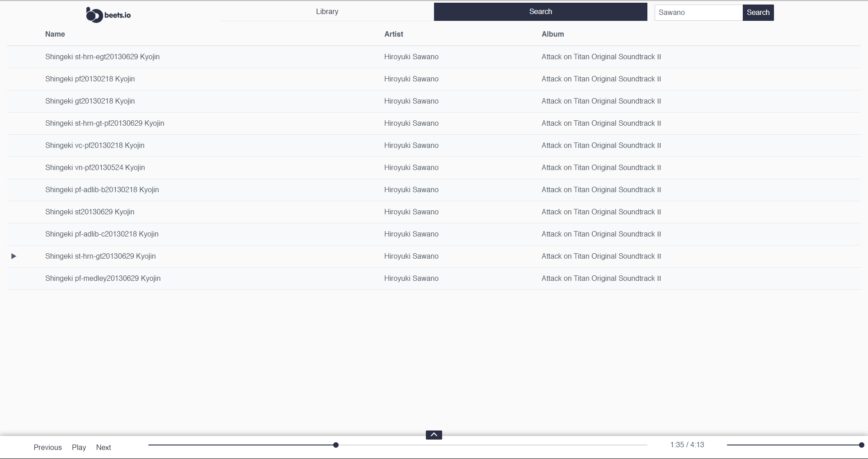Select track Shingeki st-hrn-gt-pf20130629 Kyojin
This screenshot has height=459, width=868.
105,123
